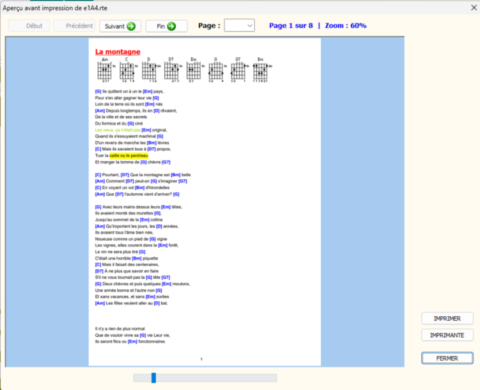
Task: Click the Zoom : 60% label
Action: (346, 26)
